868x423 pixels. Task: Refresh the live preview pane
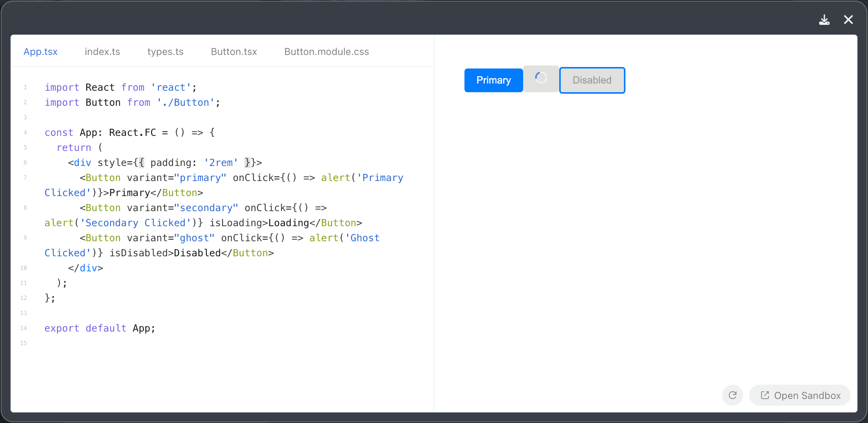pyautogui.click(x=732, y=395)
